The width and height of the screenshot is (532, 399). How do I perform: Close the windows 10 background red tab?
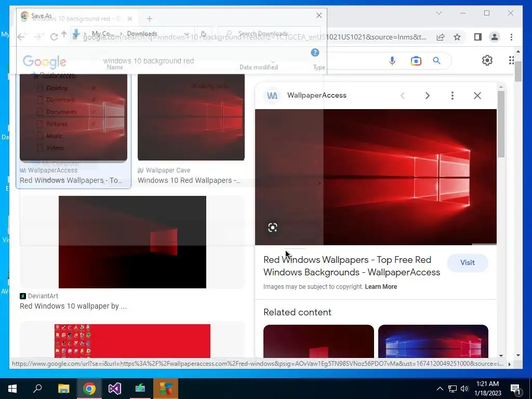[129, 19]
